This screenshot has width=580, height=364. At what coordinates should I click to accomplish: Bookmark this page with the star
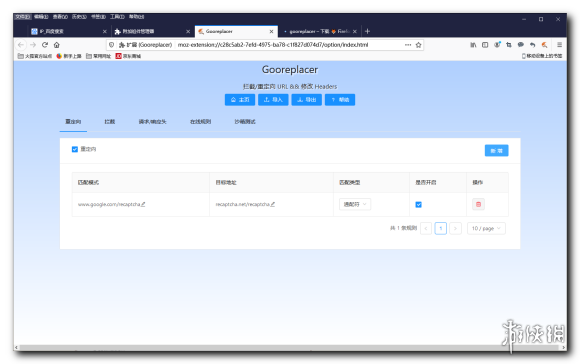click(x=418, y=45)
